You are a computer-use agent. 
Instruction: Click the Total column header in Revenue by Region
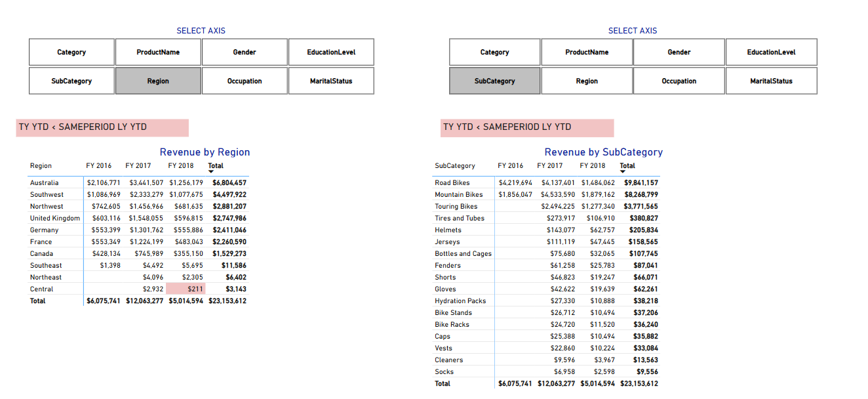pyautogui.click(x=216, y=165)
